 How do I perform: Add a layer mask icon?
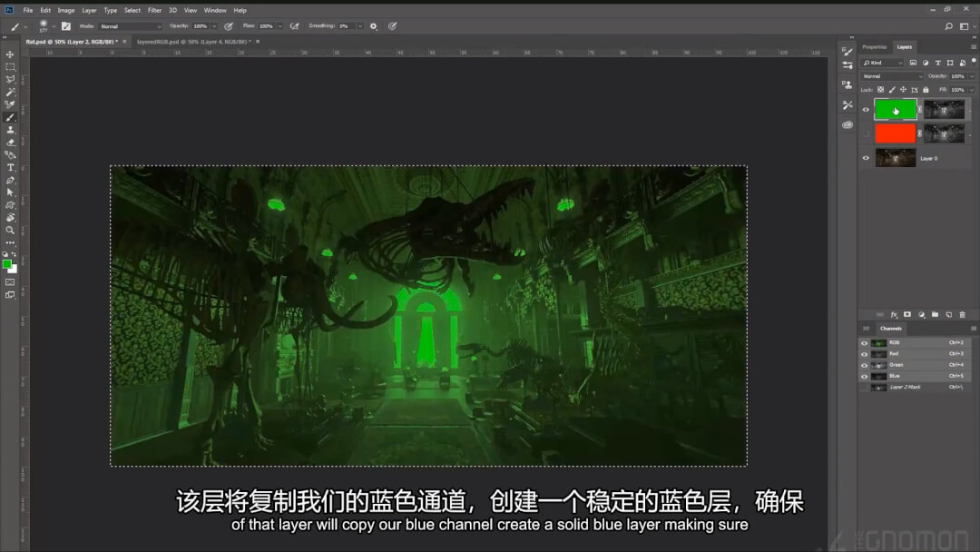907,314
